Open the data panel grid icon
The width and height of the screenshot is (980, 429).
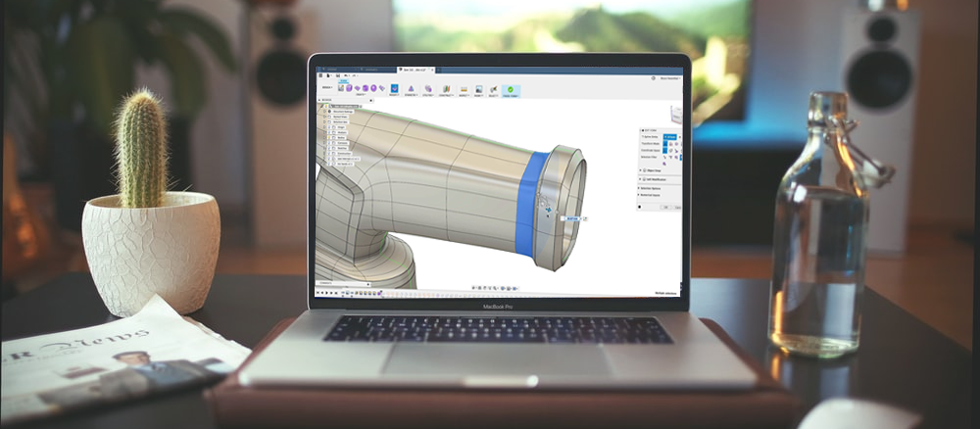(320, 75)
